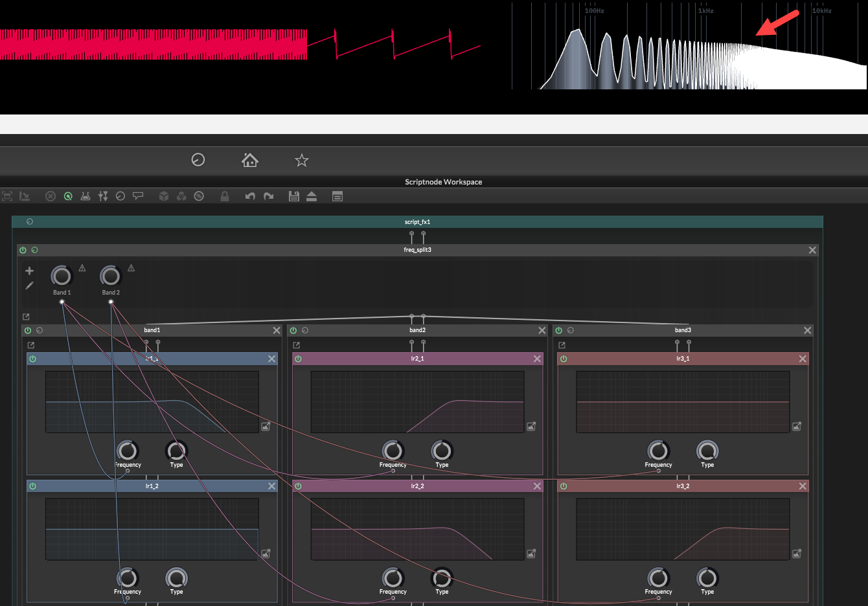The height and width of the screenshot is (606, 868).
Task: Undo the last scriptnode change
Action: coord(250,196)
